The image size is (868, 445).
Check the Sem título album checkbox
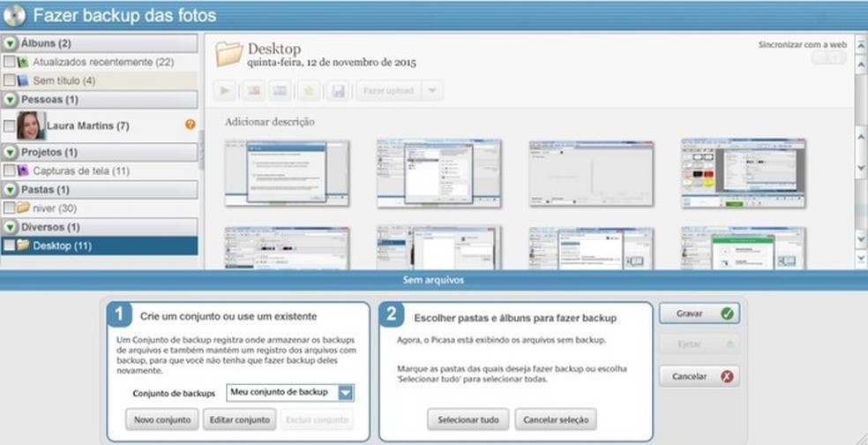9,81
